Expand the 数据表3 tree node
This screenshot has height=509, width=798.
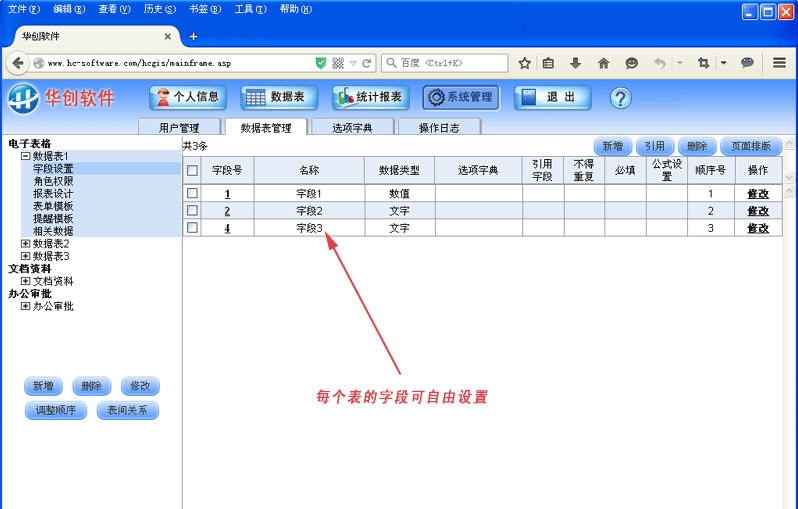(x=25, y=256)
